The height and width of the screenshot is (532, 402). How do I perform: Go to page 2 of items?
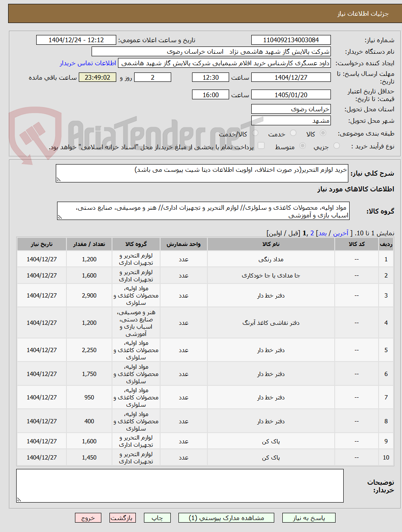pos(312,233)
